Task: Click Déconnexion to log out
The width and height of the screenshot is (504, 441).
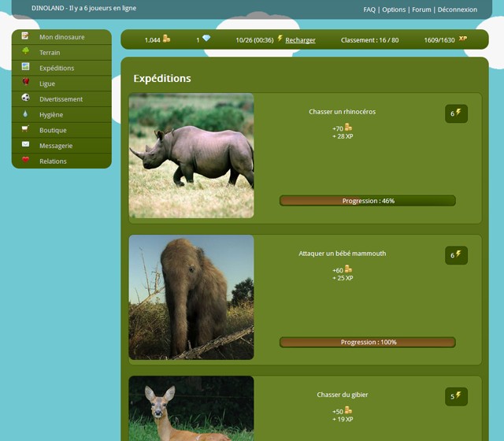Action: pyautogui.click(x=457, y=9)
